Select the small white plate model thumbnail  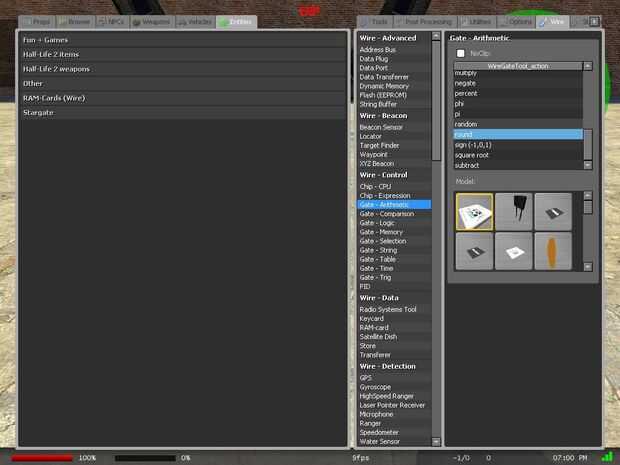pyautogui.click(x=514, y=251)
